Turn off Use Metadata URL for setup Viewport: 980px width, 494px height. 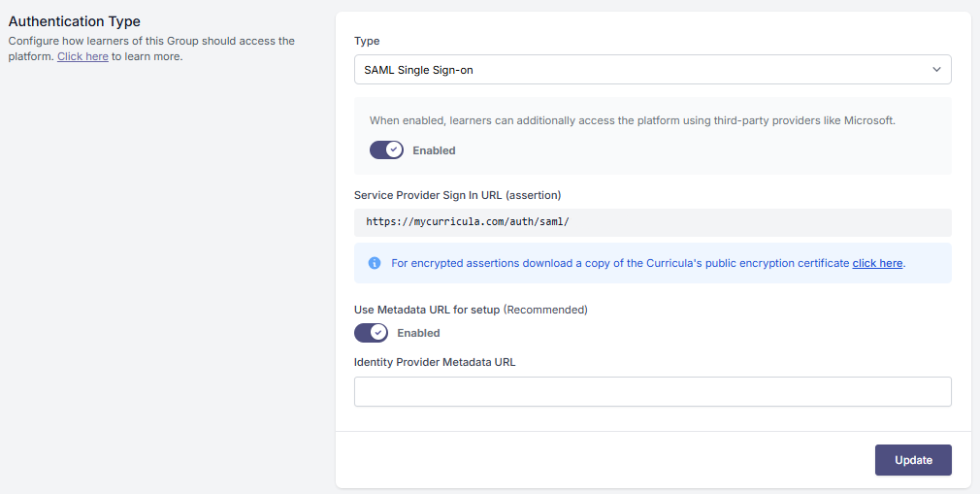tap(371, 333)
